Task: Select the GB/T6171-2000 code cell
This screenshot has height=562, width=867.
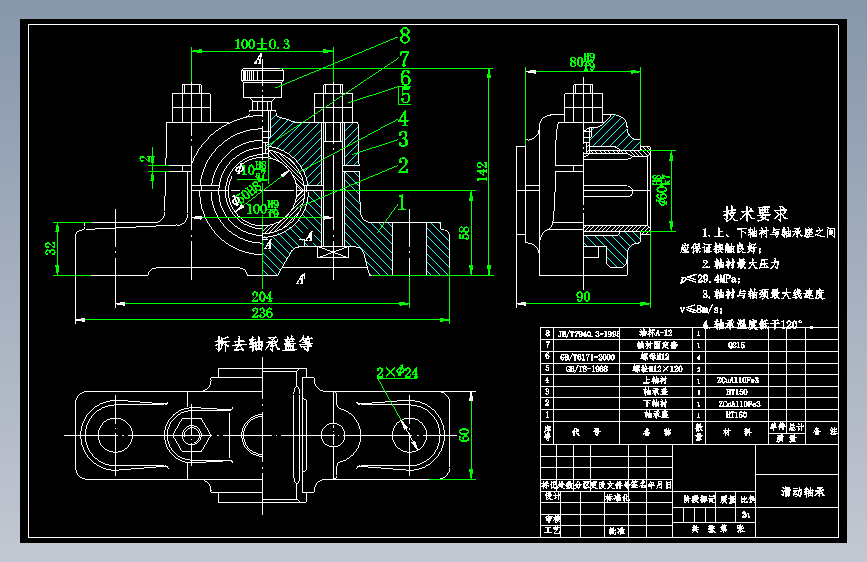Action: [587, 357]
